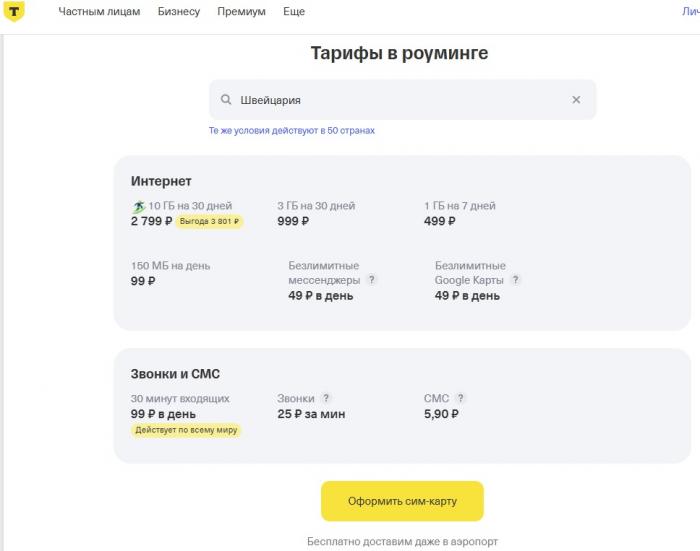
Task: Click the Оформить сим-карту button
Action: tap(402, 501)
